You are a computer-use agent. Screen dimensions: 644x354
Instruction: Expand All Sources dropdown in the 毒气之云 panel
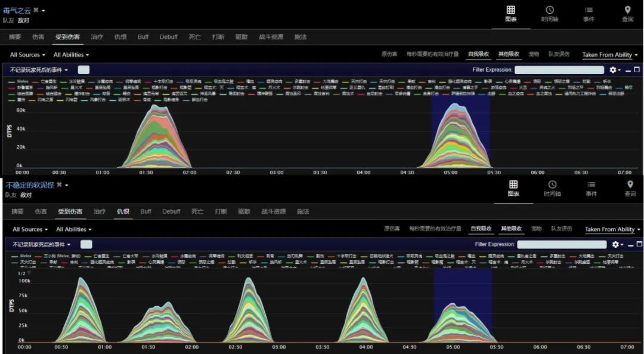coord(27,55)
